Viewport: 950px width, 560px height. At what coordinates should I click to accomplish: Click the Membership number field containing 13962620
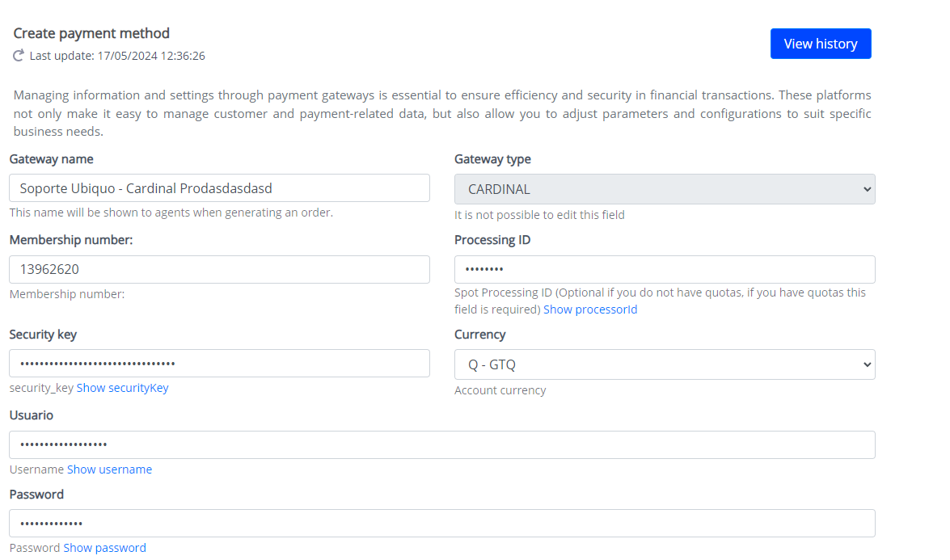[x=219, y=270]
